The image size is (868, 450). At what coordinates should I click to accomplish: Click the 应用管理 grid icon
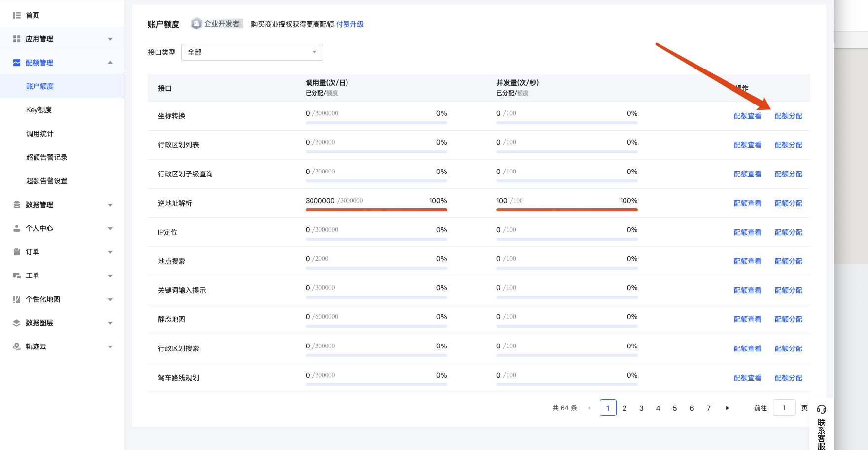(x=17, y=39)
